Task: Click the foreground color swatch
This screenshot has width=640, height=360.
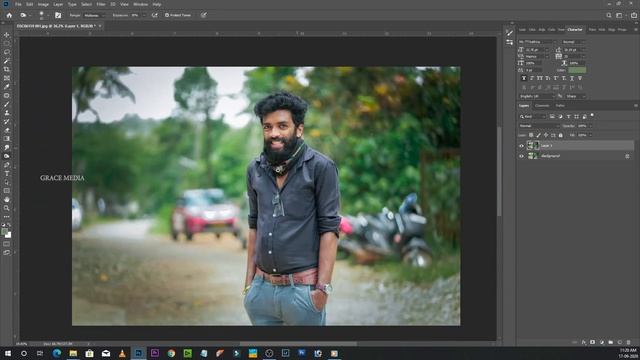Action: tap(5, 232)
